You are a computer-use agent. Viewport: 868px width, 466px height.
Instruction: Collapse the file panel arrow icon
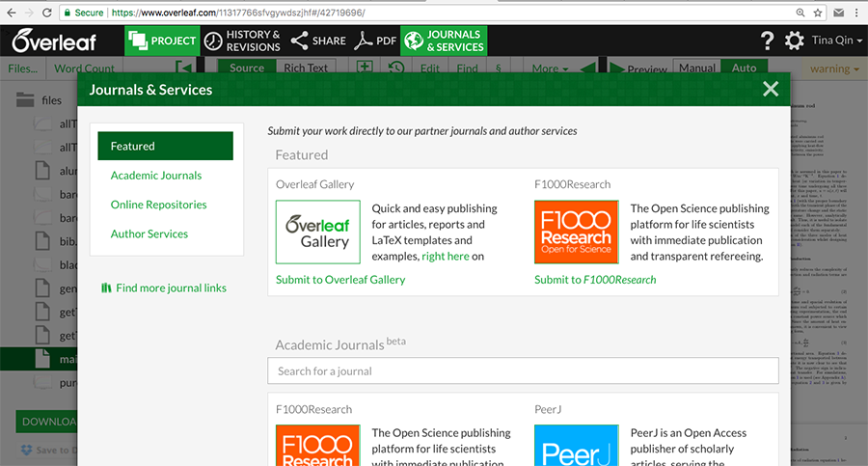[x=183, y=68]
